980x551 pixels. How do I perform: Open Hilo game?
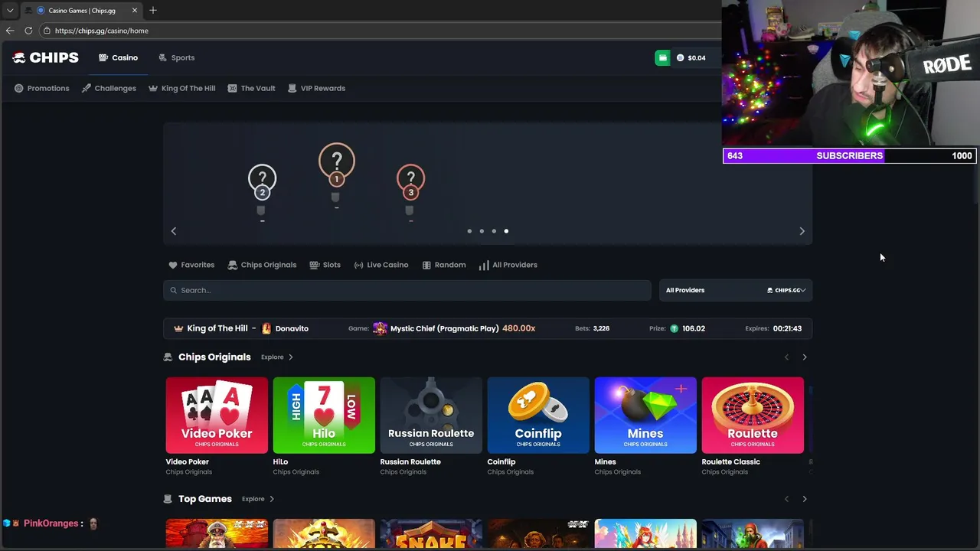pyautogui.click(x=324, y=416)
